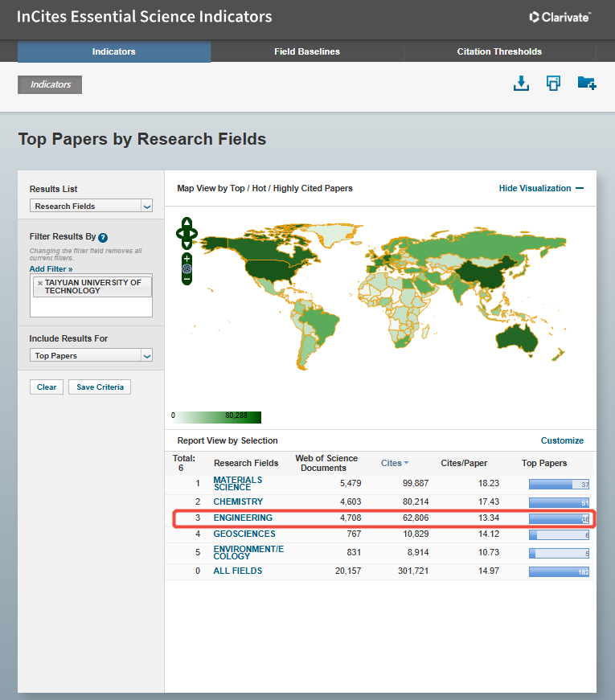Image resolution: width=615 pixels, height=700 pixels.
Task: Click the Save Criteria button
Action: (x=100, y=387)
